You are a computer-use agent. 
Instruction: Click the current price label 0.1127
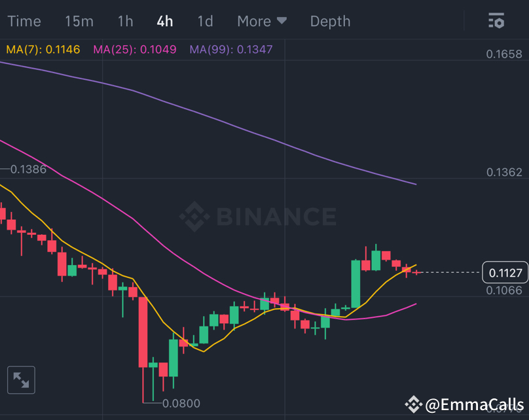[x=505, y=272]
